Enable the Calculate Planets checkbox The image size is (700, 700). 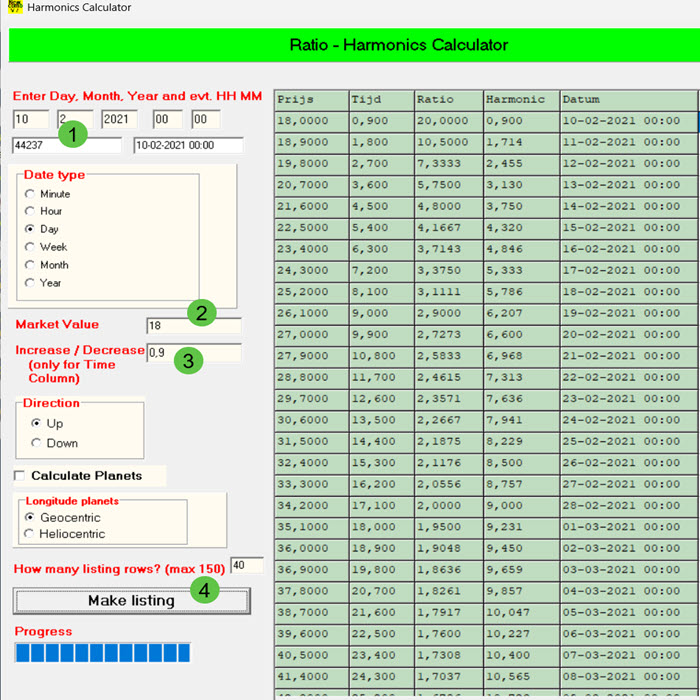click(19, 475)
